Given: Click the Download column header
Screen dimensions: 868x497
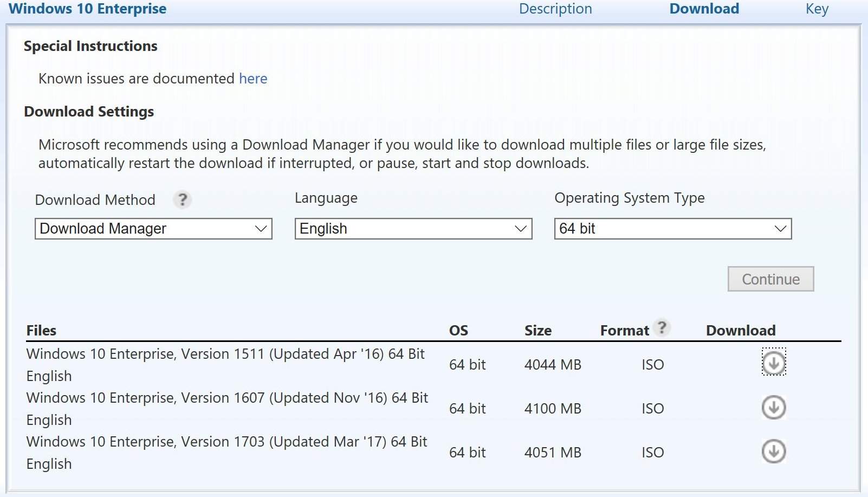Looking at the screenshot, I should [741, 331].
